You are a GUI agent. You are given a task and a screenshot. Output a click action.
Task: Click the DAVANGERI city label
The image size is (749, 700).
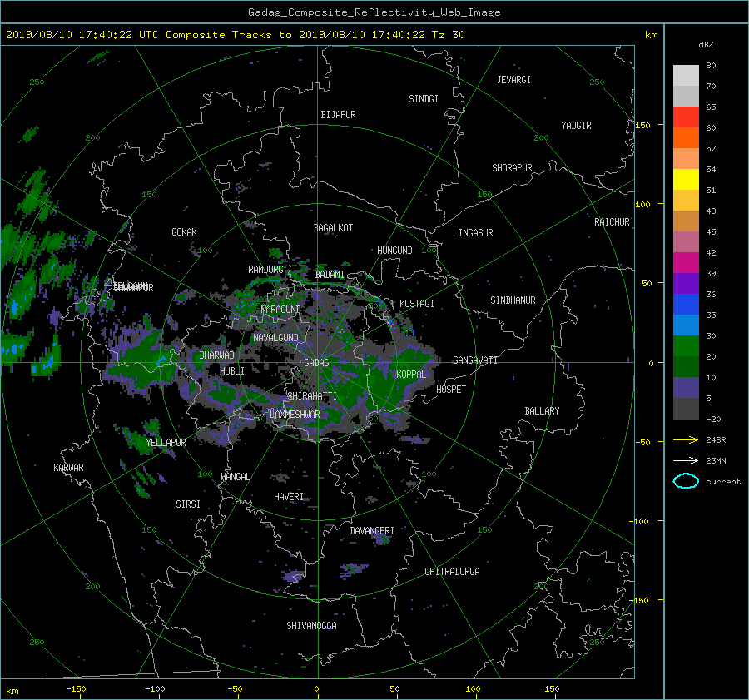(x=372, y=531)
